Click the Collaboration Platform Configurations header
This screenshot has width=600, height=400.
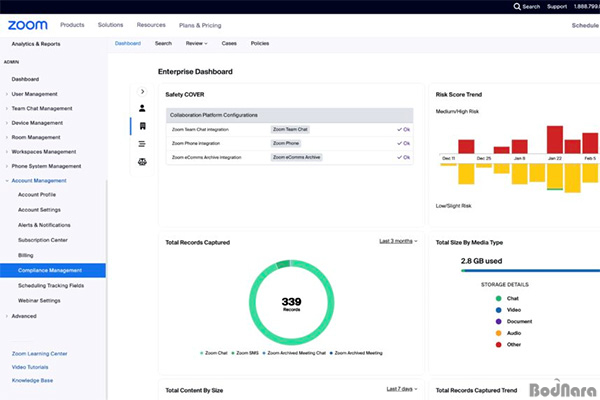[x=290, y=115]
